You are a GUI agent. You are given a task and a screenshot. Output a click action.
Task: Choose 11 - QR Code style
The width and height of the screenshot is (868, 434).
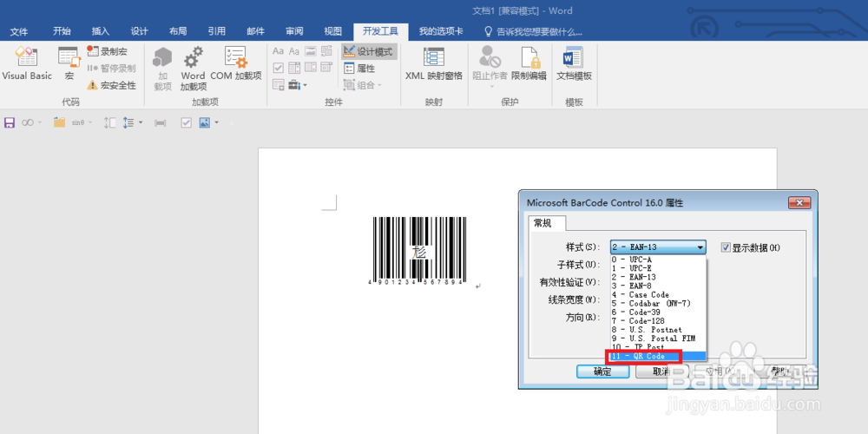[x=658, y=356]
